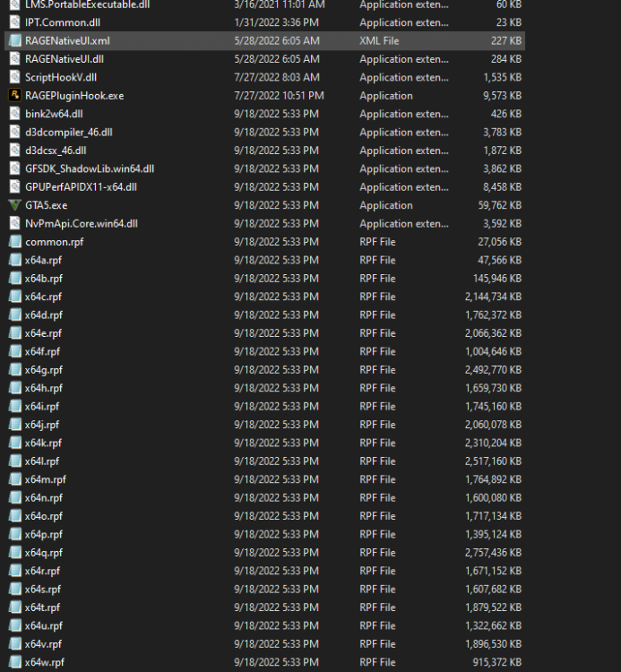Click the size value 27,056 KB

pos(500,242)
